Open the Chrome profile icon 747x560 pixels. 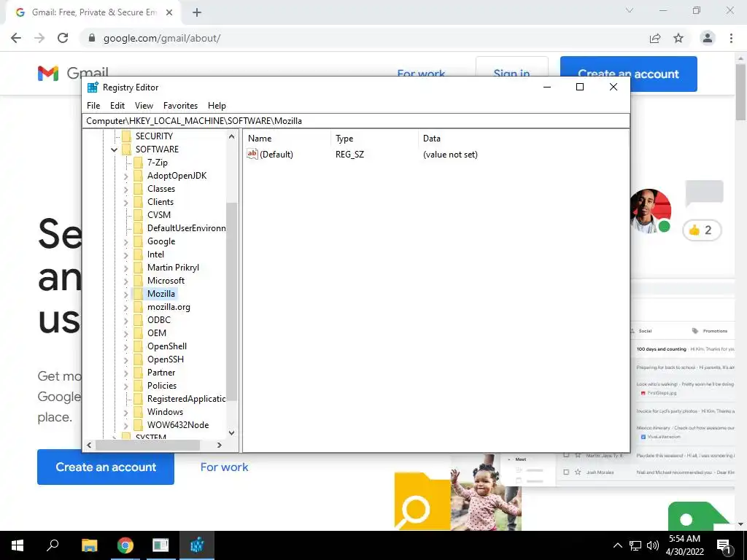point(708,38)
